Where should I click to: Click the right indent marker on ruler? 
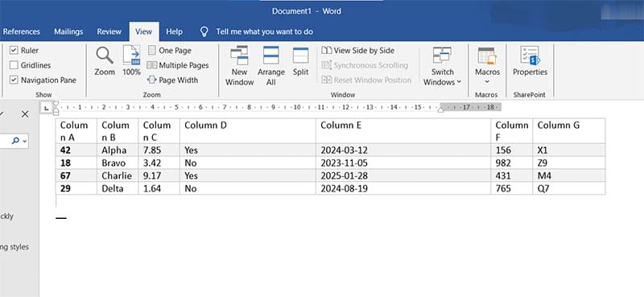440,109
